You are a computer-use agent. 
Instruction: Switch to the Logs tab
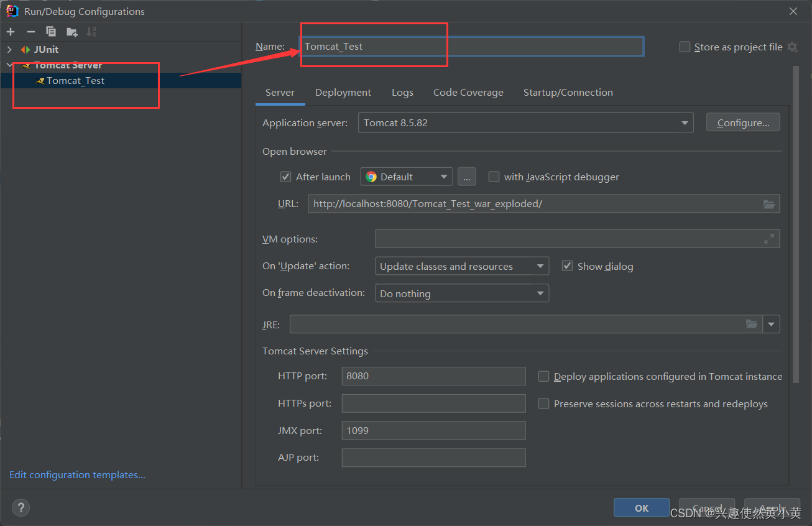tap(402, 93)
